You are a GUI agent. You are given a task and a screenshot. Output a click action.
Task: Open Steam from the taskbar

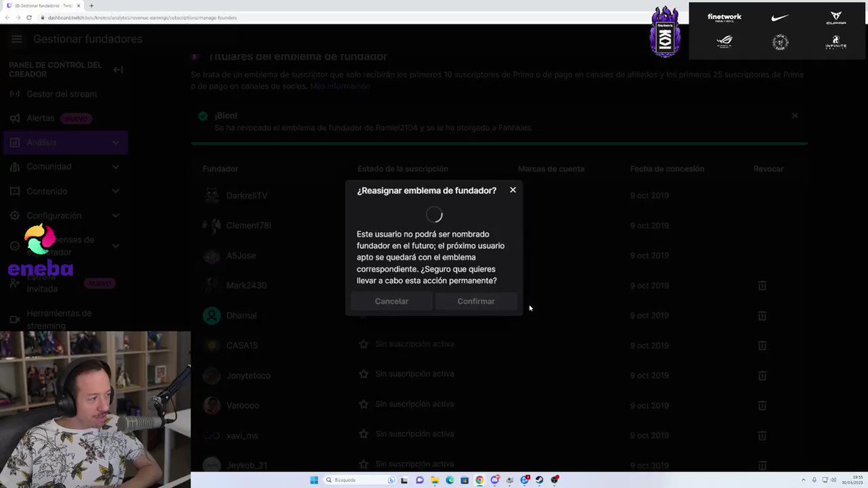point(540,480)
